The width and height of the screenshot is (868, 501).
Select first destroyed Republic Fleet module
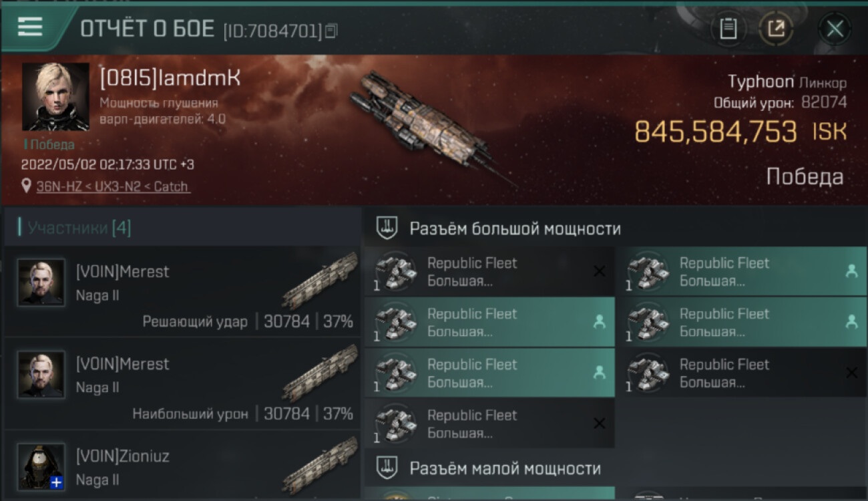[x=489, y=271]
